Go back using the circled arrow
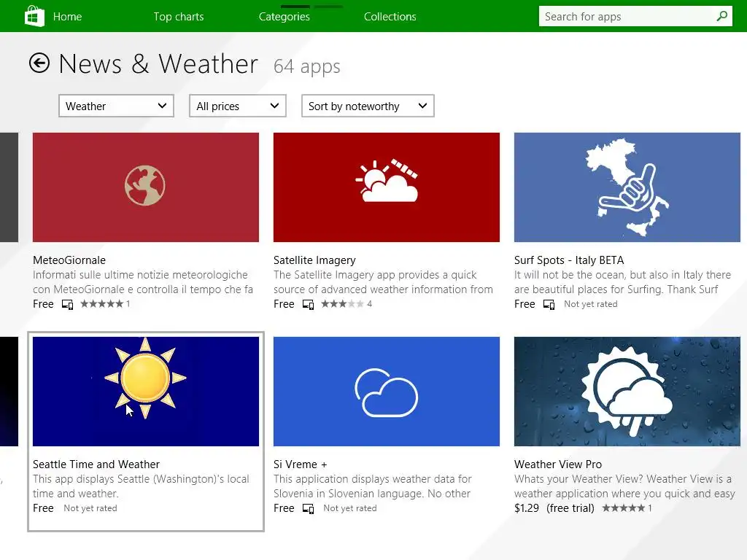 point(39,63)
